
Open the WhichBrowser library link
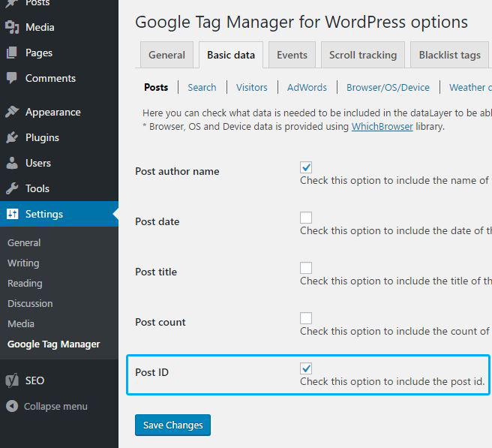[x=382, y=127]
